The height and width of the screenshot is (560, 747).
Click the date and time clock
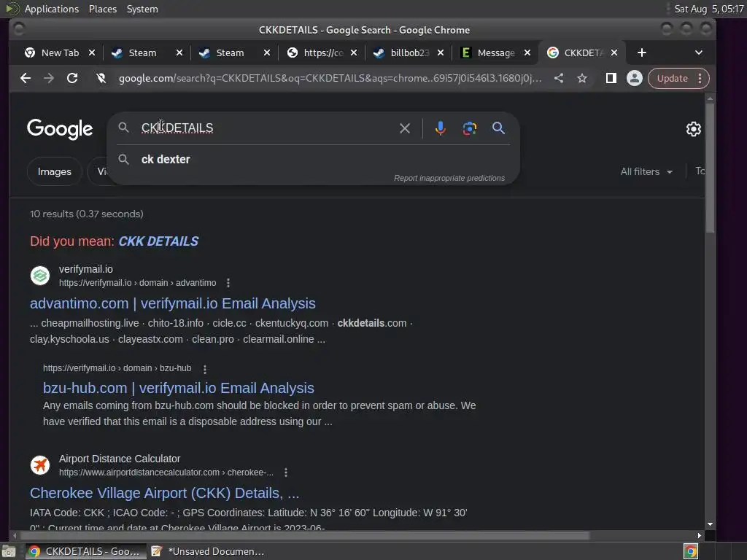[x=709, y=9]
